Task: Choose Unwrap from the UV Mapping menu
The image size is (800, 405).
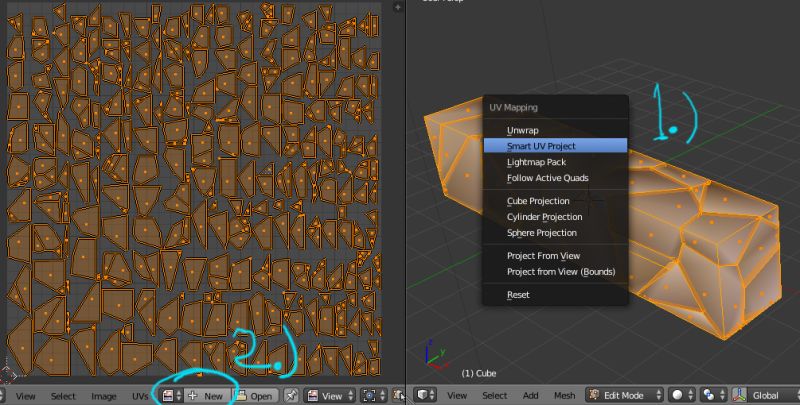Action: [555, 131]
